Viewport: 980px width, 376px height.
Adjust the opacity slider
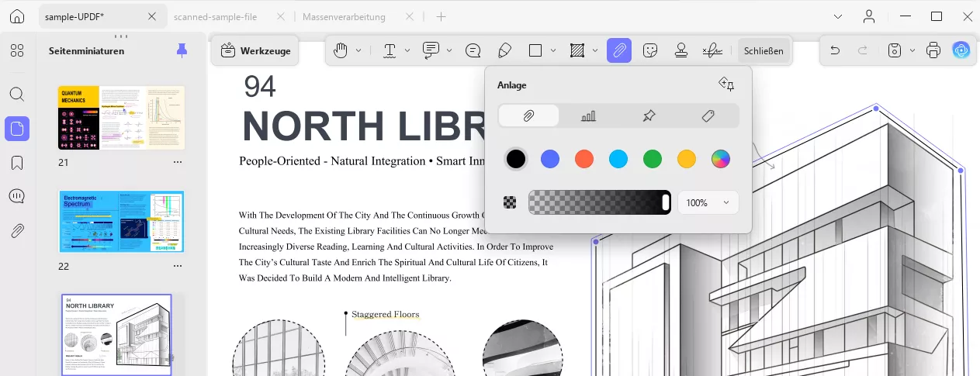point(600,202)
